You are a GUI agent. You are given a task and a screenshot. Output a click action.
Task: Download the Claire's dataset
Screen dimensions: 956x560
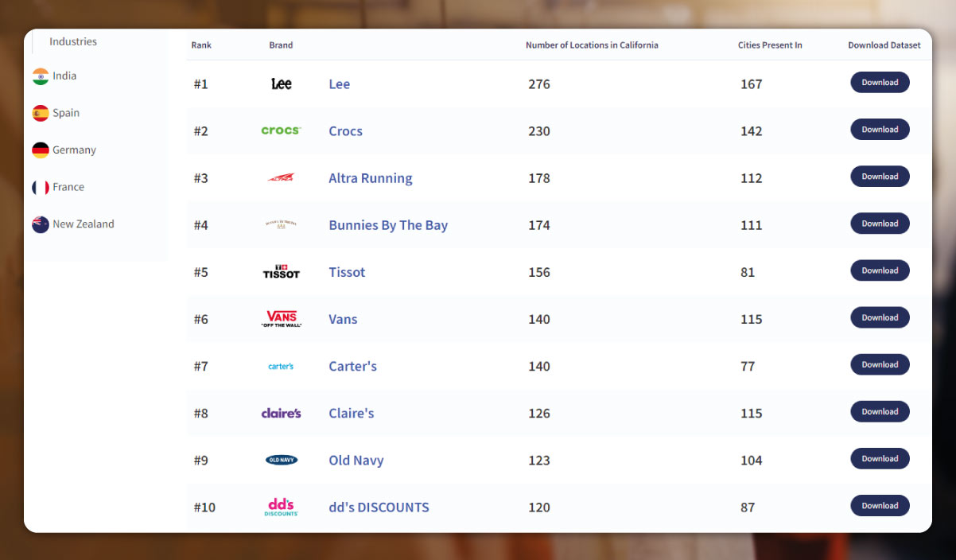click(x=880, y=411)
